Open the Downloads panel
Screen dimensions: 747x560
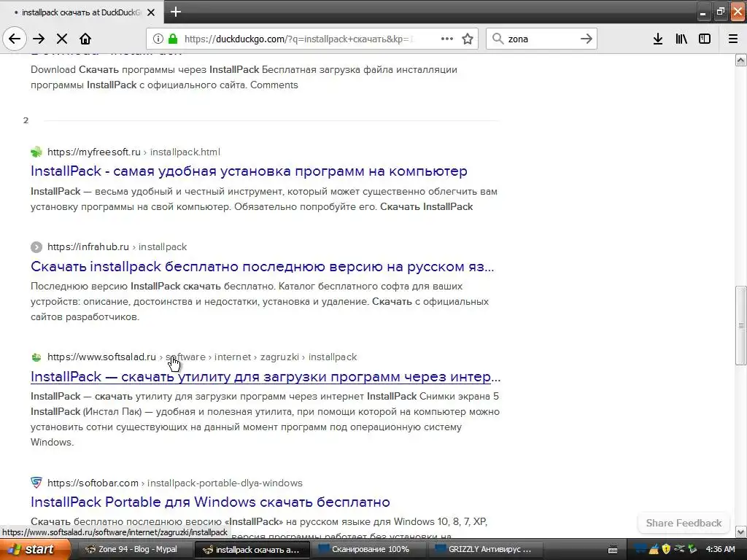click(657, 39)
